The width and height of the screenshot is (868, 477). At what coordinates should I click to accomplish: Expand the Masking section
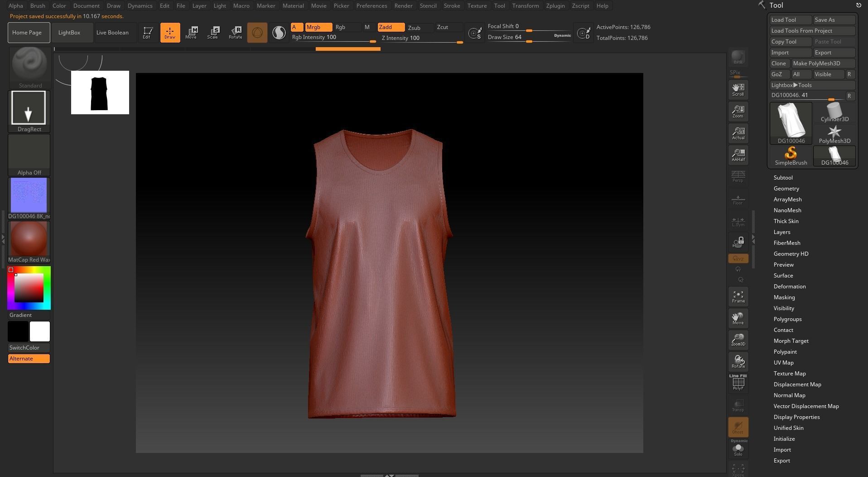[x=784, y=297]
